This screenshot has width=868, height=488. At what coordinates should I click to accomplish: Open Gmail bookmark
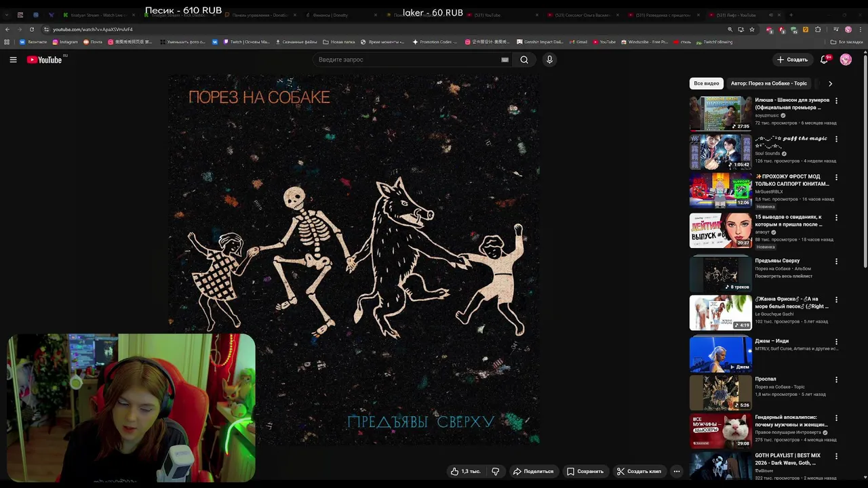[578, 42]
